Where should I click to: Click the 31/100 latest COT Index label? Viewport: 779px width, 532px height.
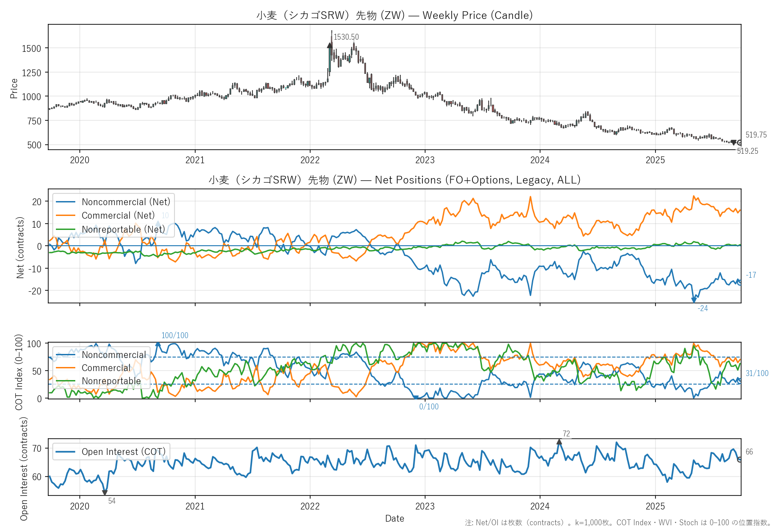pyautogui.click(x=757, y=373)
